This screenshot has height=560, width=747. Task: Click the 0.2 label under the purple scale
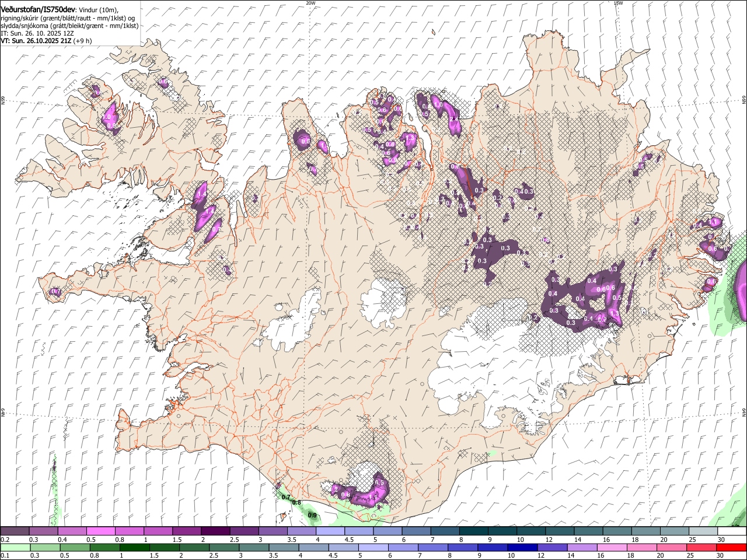[4, 540]
